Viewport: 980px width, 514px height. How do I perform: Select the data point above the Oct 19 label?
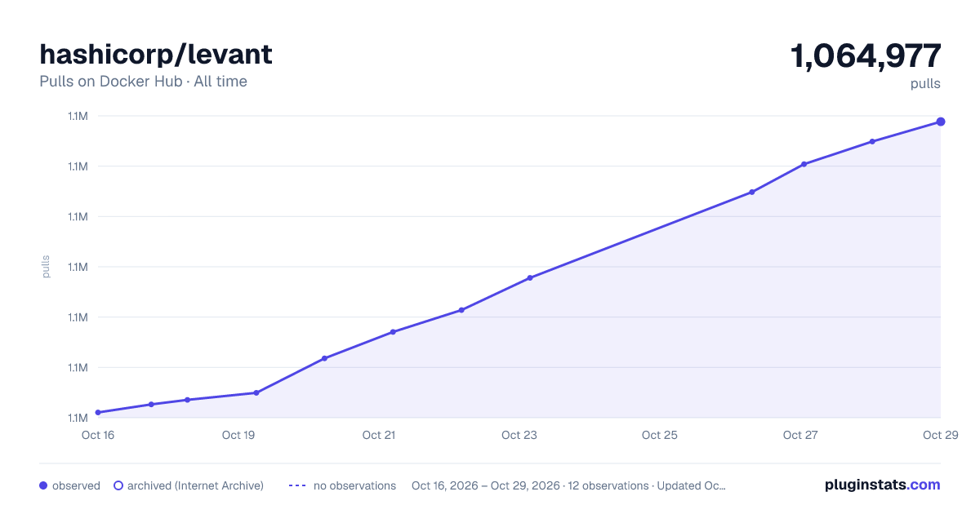pos(256,392)
